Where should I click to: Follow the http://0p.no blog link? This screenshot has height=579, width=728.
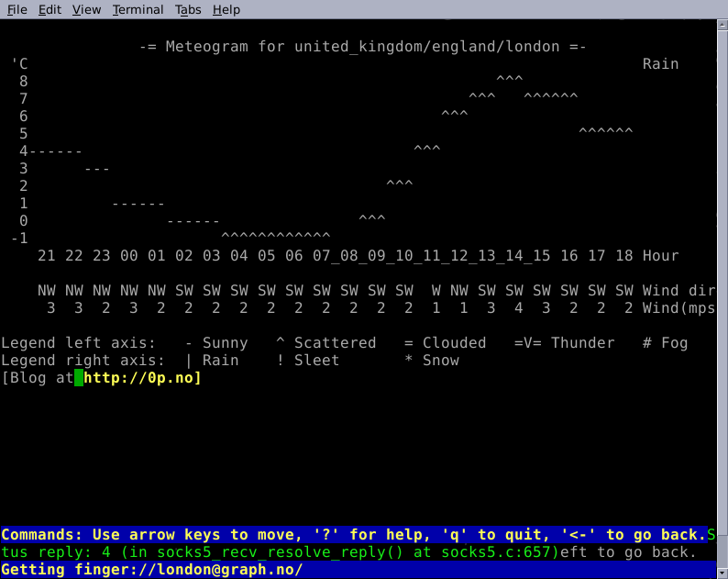point(142,378)
